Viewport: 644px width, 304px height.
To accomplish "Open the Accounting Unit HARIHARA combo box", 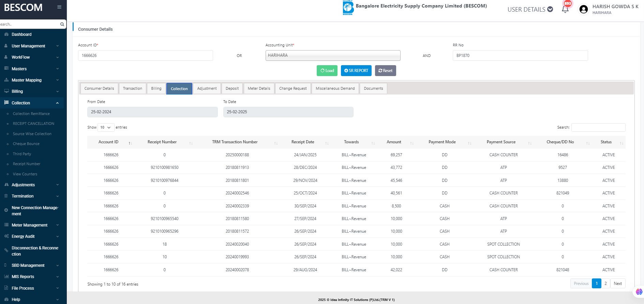I will click(x=333, y=55).
